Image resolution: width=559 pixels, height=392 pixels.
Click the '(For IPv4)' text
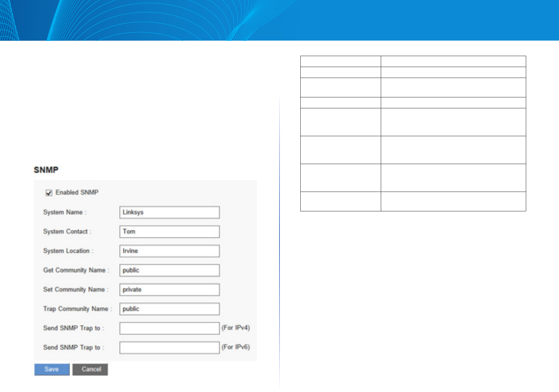coord(236,328)
